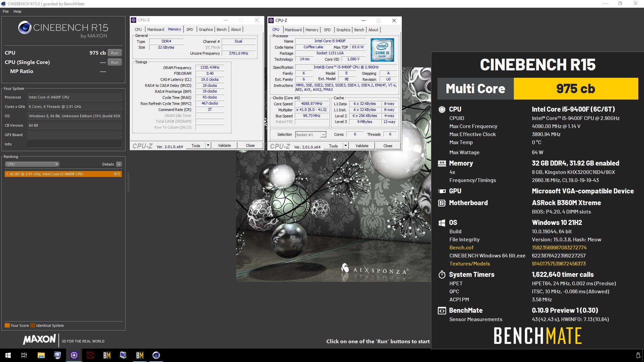Switch to Memory tab in right CPU-Z window
Screen dimensions: 644x362
(x=312, y=30)
